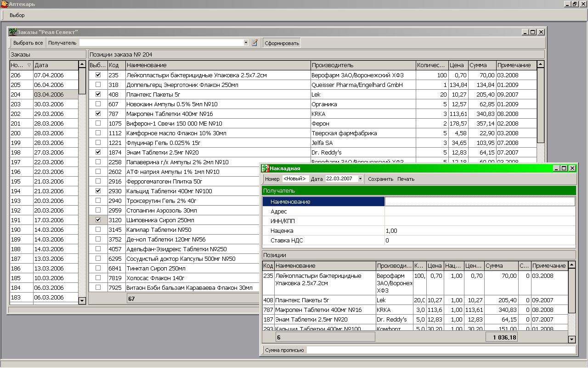Viewport: 588px width, 368px height.
Task: Open the Выбор menu
Action: [17, 15]
